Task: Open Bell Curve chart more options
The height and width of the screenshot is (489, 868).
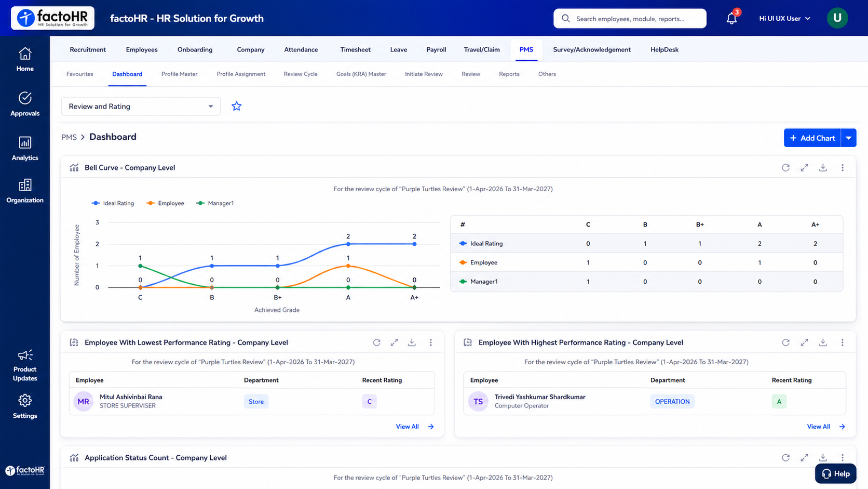Action: pyautogui.click(x=843, y=167)
